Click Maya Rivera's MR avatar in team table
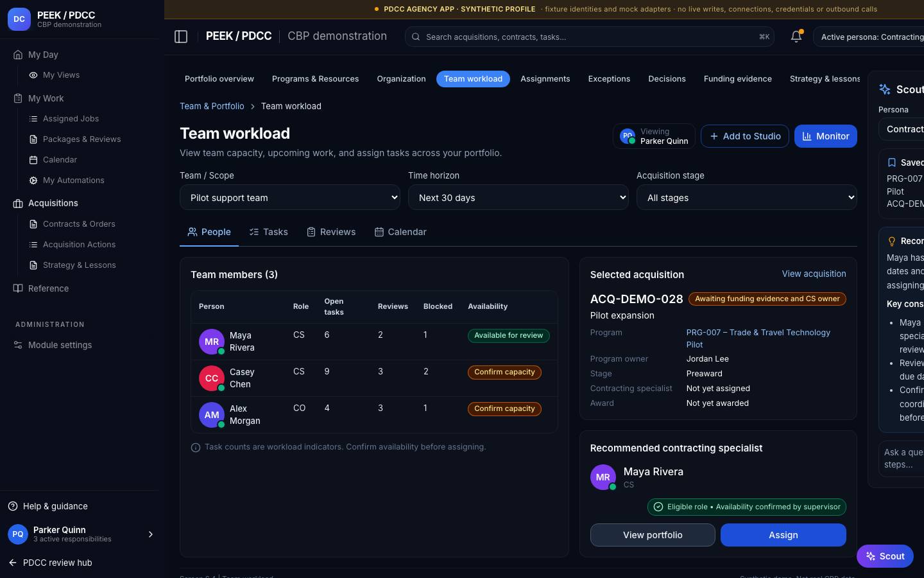This screenshot has width=924, height=578. tap(212, 342)
